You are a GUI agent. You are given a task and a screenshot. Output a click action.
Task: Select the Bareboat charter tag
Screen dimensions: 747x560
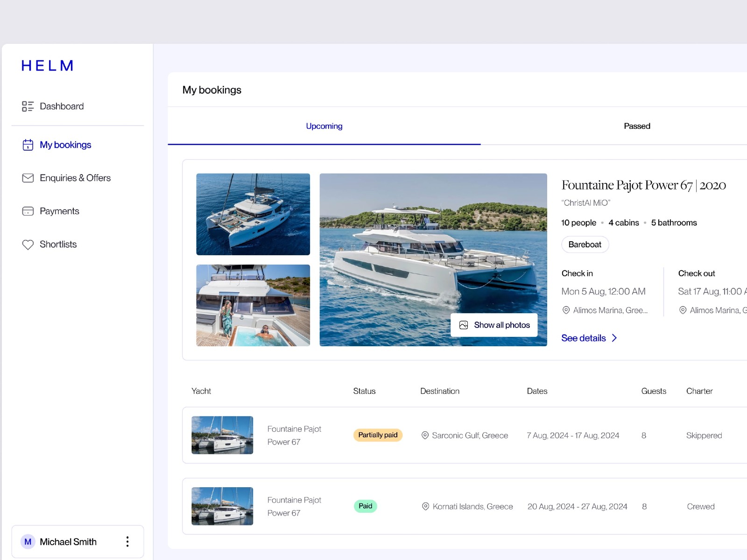point(585,245)
